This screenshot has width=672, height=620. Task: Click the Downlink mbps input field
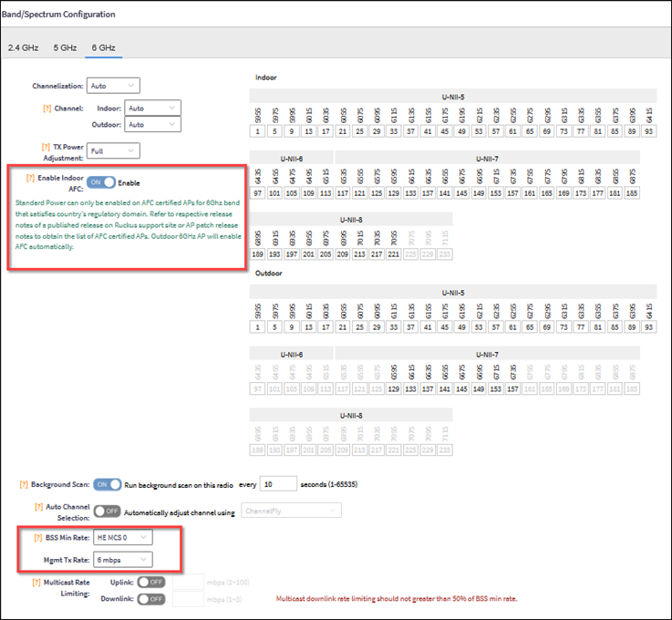tap(188, 599)
